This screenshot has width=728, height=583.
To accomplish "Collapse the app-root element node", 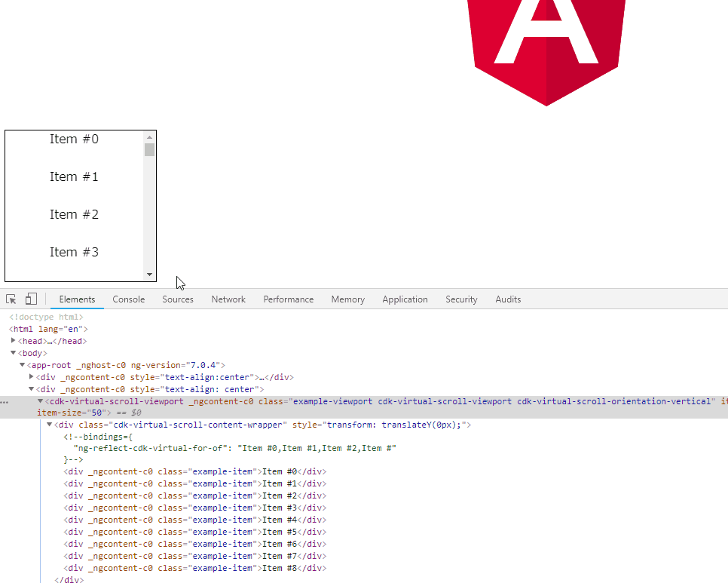I will [23, 365].
